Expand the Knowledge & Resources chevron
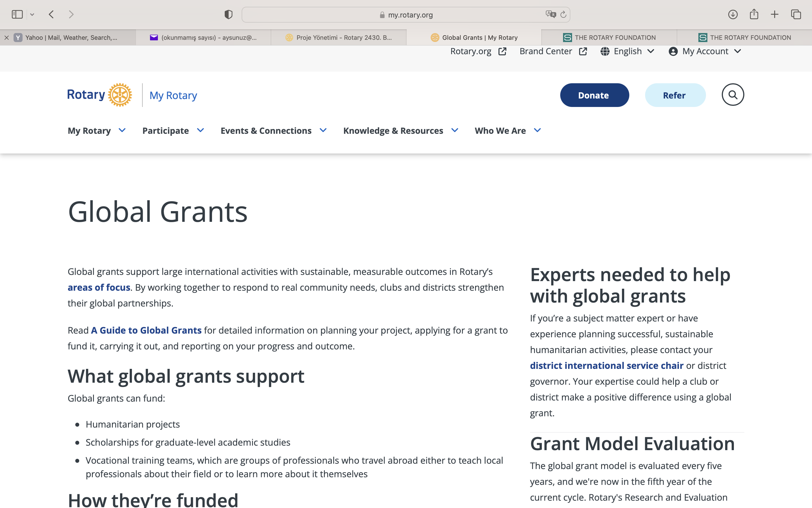Image resolution: width=812 pixels, height=508 pixels. pyautogui.click(x=455, y=130)
